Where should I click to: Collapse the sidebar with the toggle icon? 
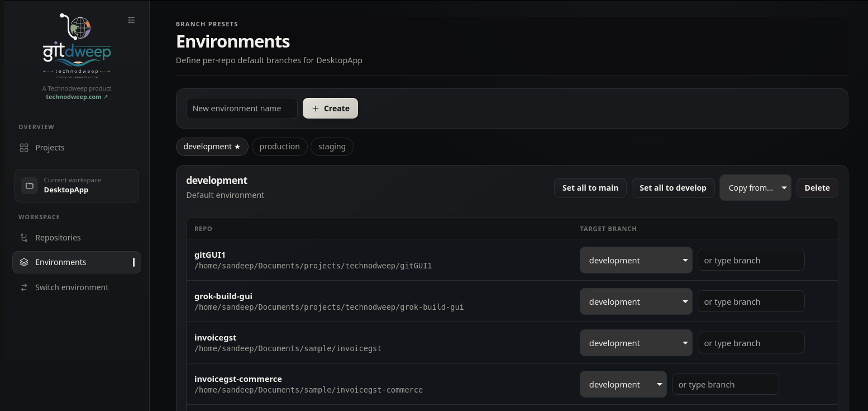[x=131, y=20]
